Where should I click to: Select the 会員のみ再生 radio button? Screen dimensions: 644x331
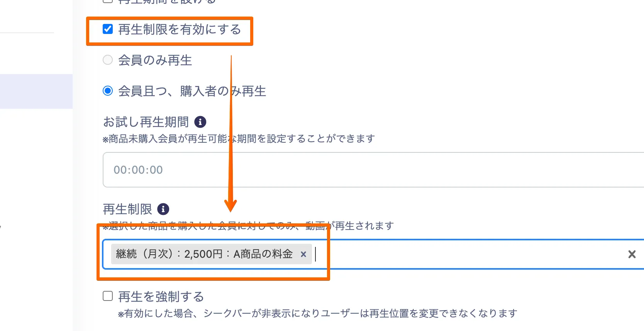[108, 60]
